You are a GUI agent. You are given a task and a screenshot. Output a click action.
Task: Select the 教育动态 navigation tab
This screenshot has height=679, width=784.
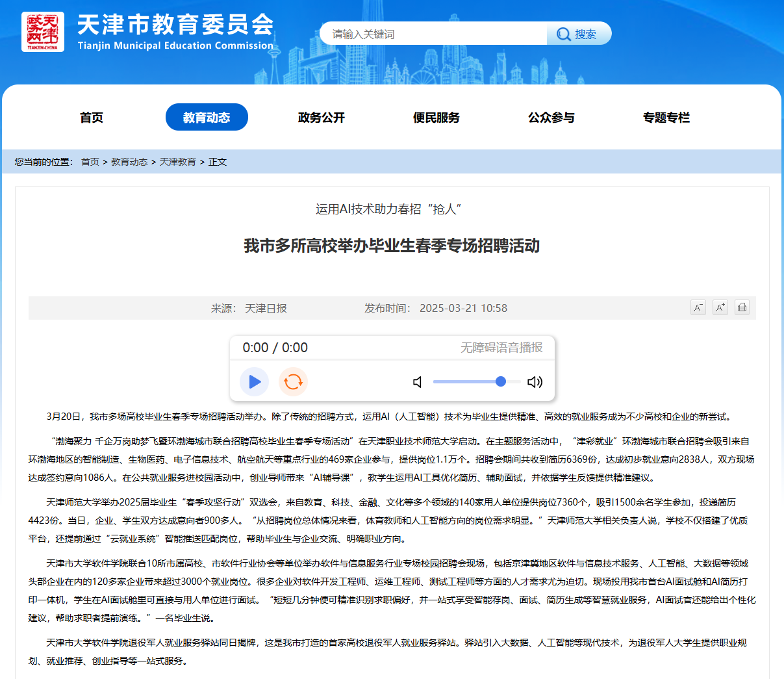[x=207, y=118]
